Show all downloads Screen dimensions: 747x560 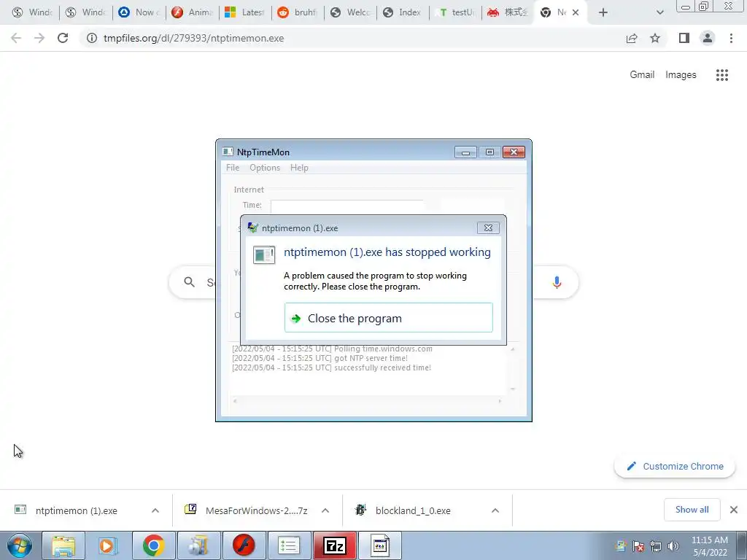pyautogui.click(x=692, y=510)
